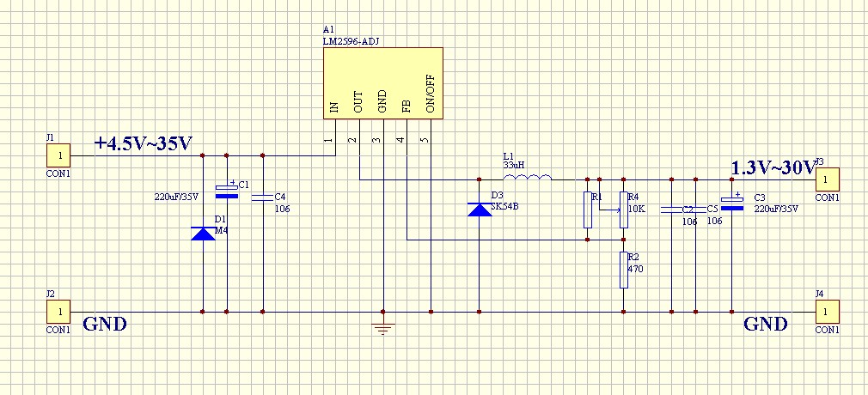The height and width of the screenshot is (395, 868).
Task: Click the FB pin label on the chip
Action: coord(406,106)
